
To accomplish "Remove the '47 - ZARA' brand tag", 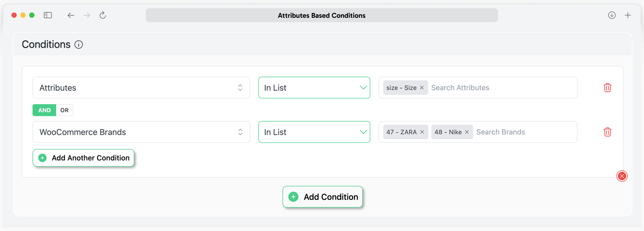I will tap(422, 132).
